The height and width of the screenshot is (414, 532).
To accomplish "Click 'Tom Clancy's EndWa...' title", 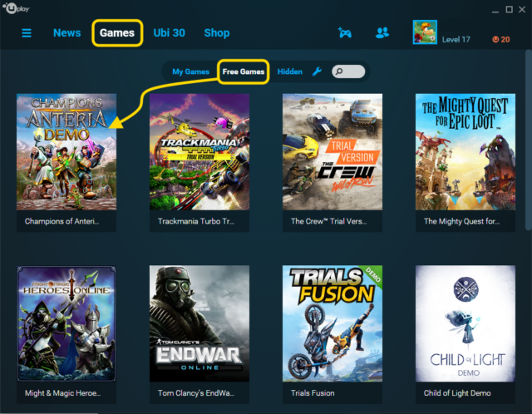I will [196, 393].
